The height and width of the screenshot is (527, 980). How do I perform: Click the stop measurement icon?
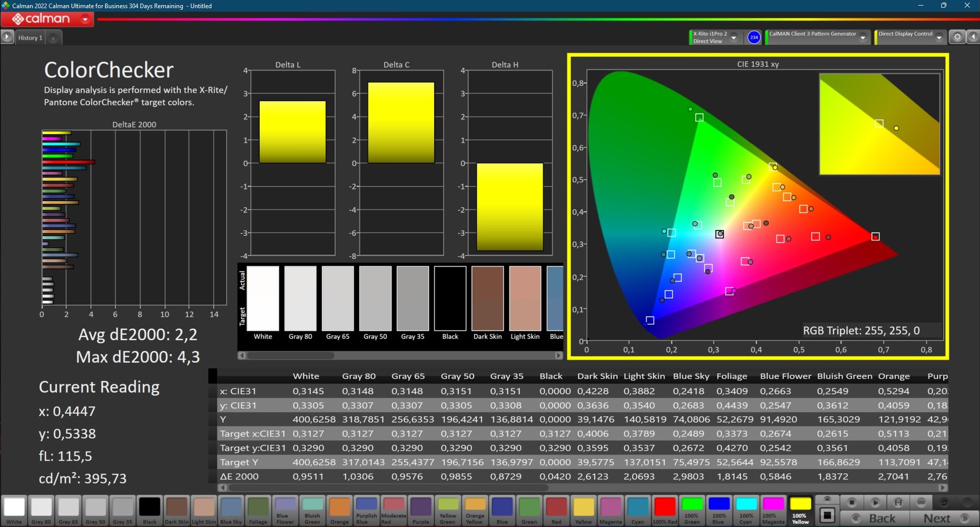851,502
